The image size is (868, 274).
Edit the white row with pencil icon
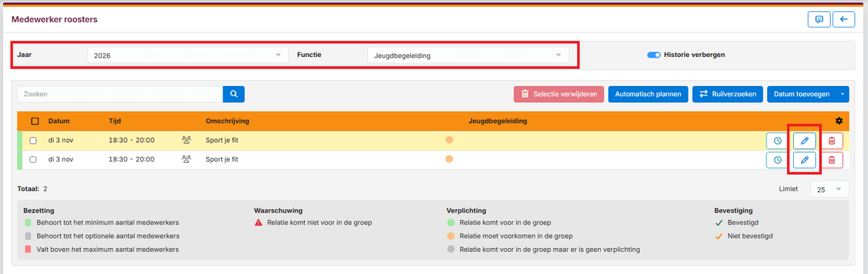pos(804,160)
